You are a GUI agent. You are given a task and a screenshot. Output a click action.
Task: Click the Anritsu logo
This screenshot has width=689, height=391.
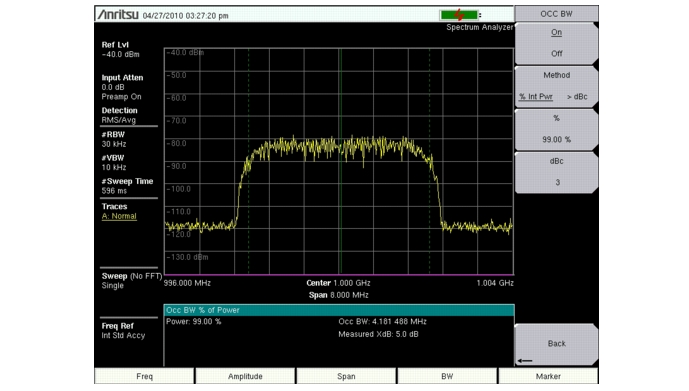[118, 14]
